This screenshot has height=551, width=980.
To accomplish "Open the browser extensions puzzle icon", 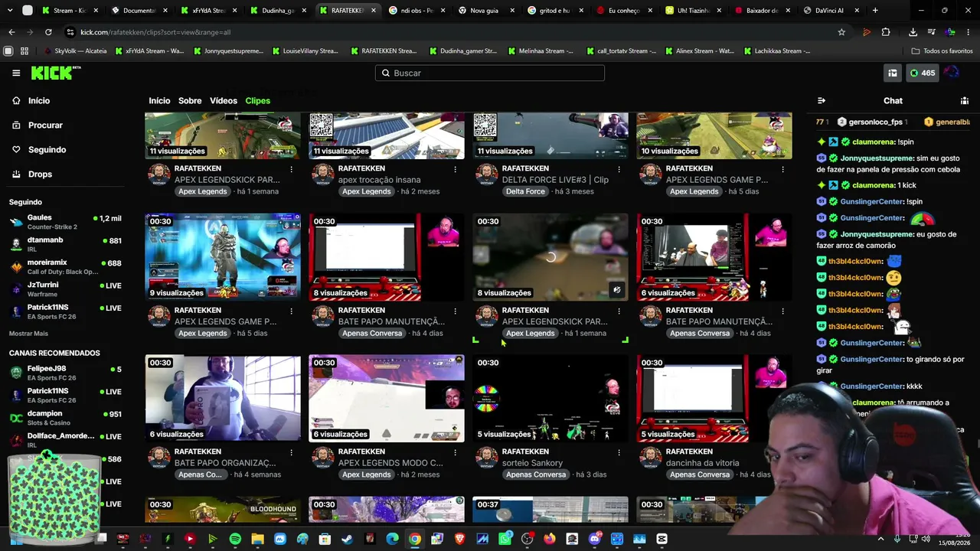I will click(x=886, y=32).
